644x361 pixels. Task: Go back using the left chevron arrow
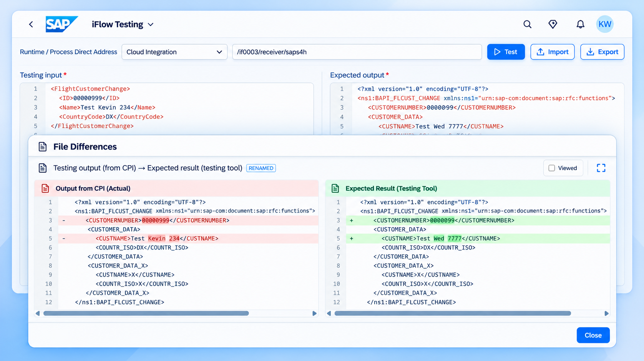pos(31,24)
